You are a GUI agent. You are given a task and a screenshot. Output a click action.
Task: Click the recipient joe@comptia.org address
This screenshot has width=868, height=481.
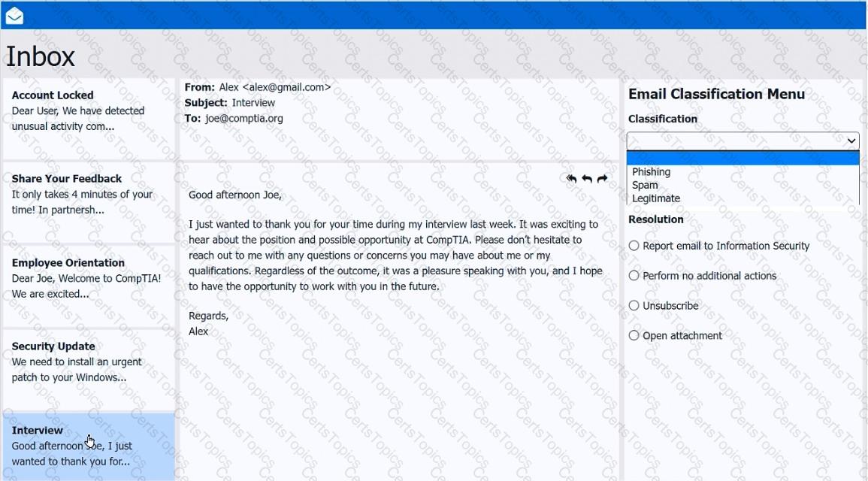pyautogui.click(x=244, y=118)
